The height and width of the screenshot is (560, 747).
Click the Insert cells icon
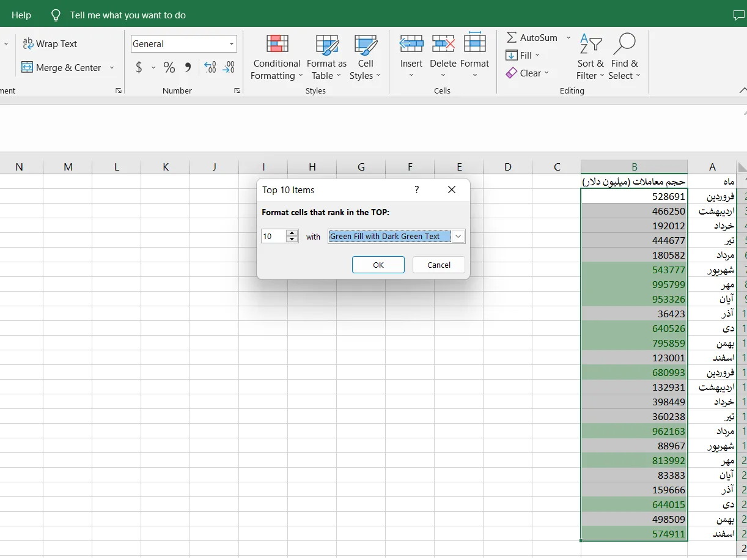click(411, 44)
